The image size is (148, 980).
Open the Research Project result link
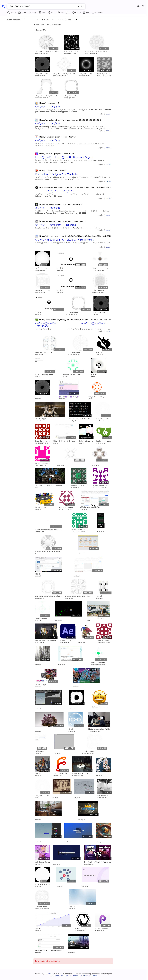(x=83, y=157)
